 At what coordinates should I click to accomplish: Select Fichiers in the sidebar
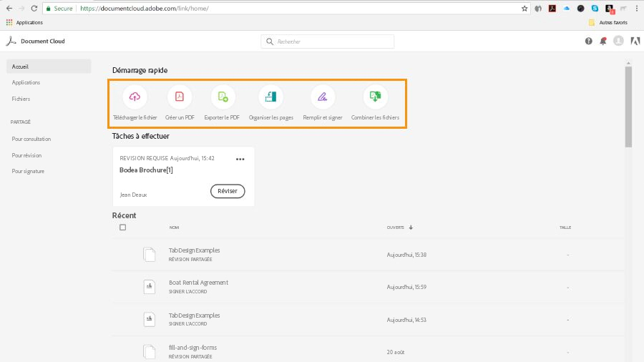point(21,99)
